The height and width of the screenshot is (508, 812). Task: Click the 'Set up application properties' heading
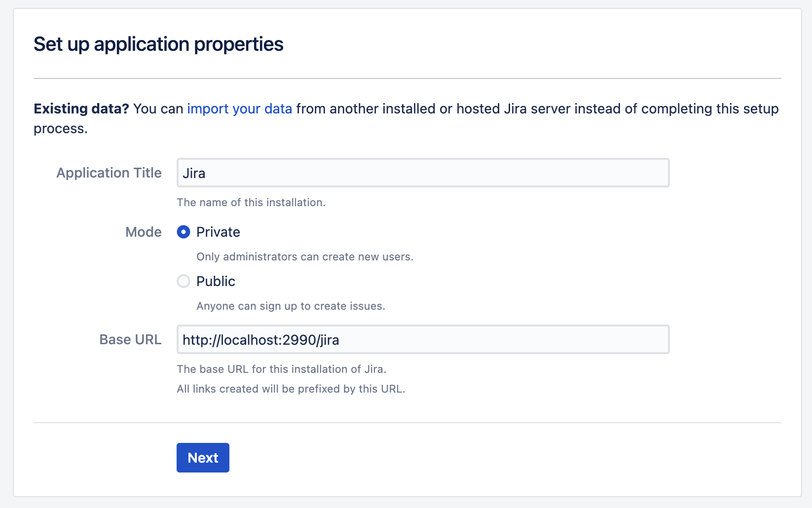(158, 44)
